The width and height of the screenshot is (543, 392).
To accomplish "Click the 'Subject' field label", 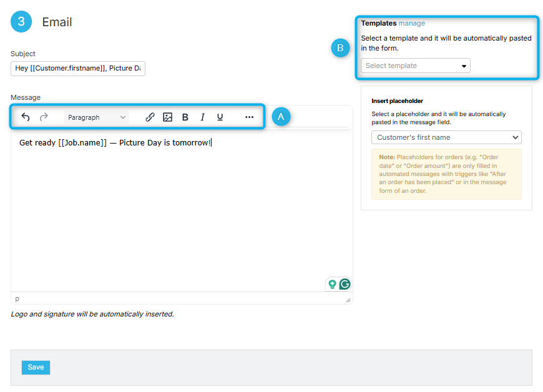I will click(x=23, y=54).
